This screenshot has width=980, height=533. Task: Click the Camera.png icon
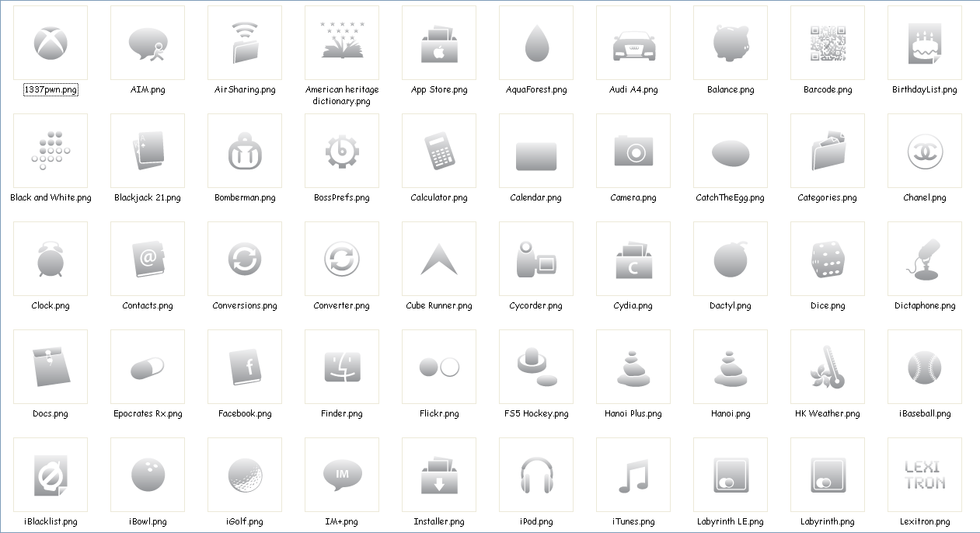(633, 151)
